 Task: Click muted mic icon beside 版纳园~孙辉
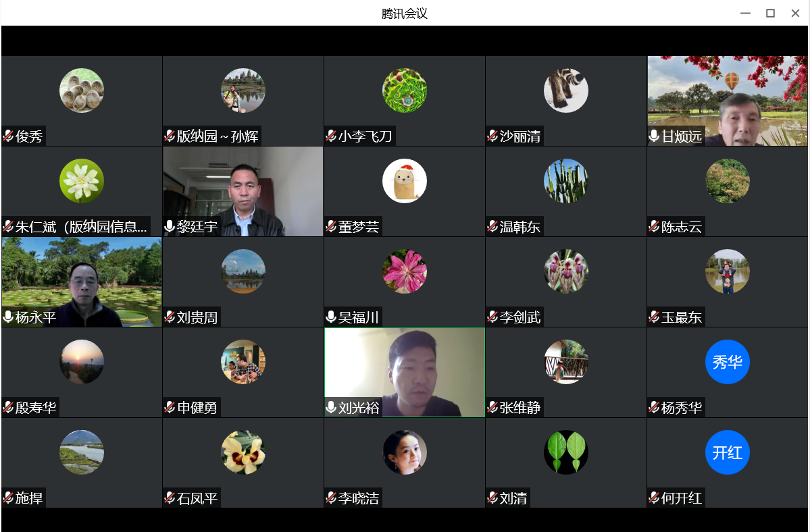[x=170, y=136]
